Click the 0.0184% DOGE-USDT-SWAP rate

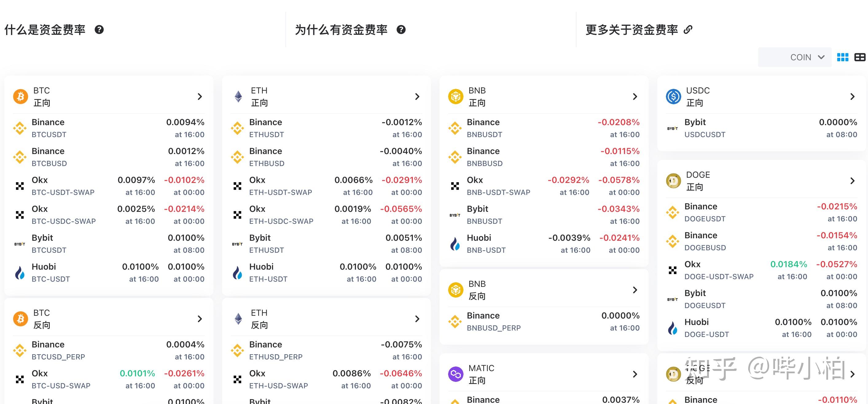click(x=789, y=264)
